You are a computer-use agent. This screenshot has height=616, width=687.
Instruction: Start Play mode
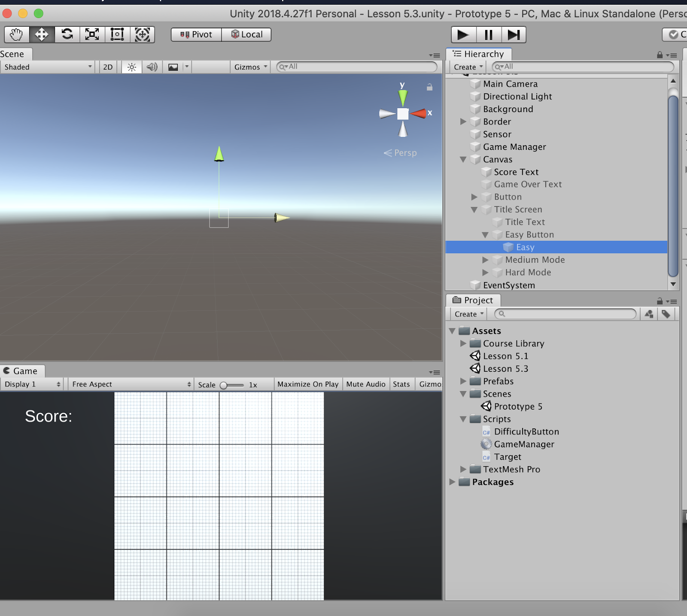coord(463,35)
